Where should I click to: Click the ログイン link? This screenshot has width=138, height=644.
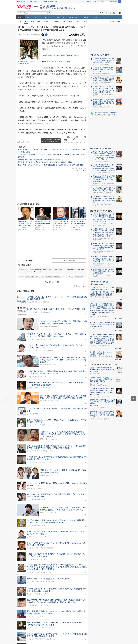42,8
